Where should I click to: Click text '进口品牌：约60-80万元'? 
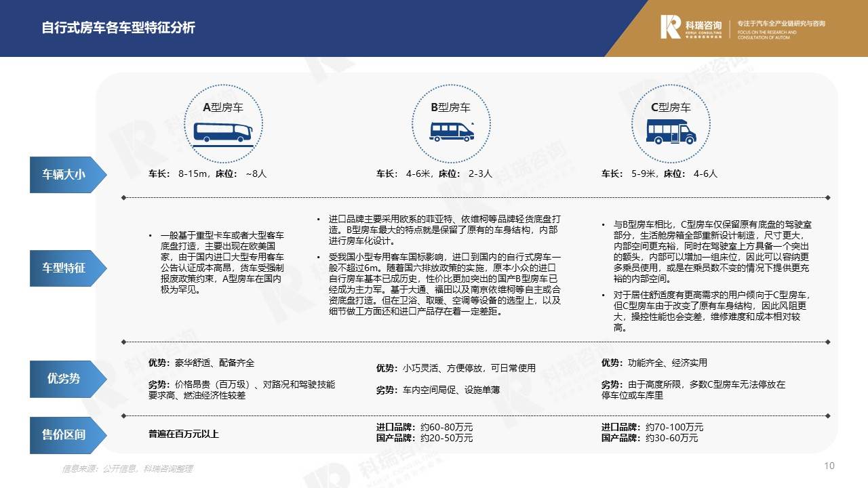pos(425,428)
